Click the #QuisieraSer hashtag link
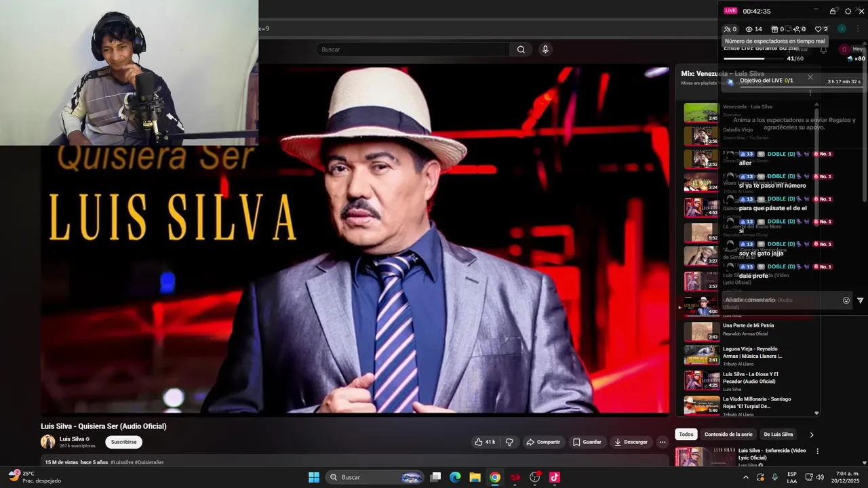The width and height of the screenshot is (868, 488). 149,462
